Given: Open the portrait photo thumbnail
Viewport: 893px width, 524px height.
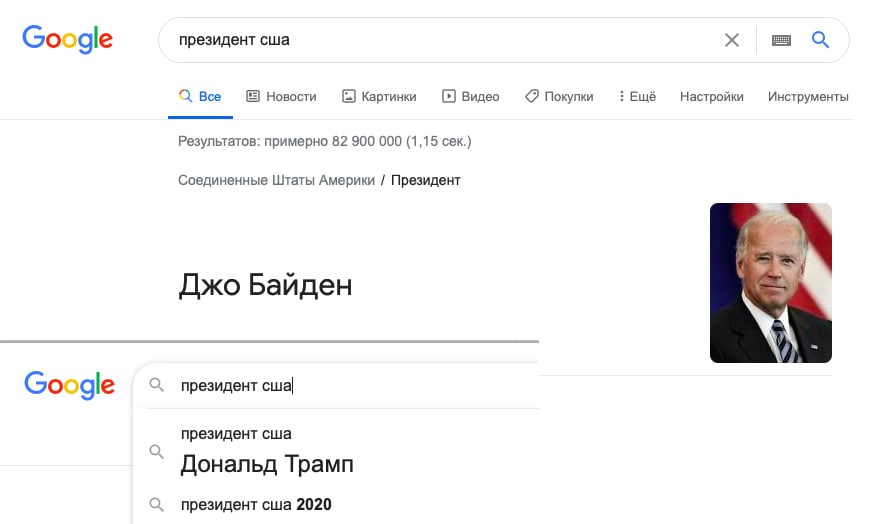Looking at the screenshot, I should [771, 283].
